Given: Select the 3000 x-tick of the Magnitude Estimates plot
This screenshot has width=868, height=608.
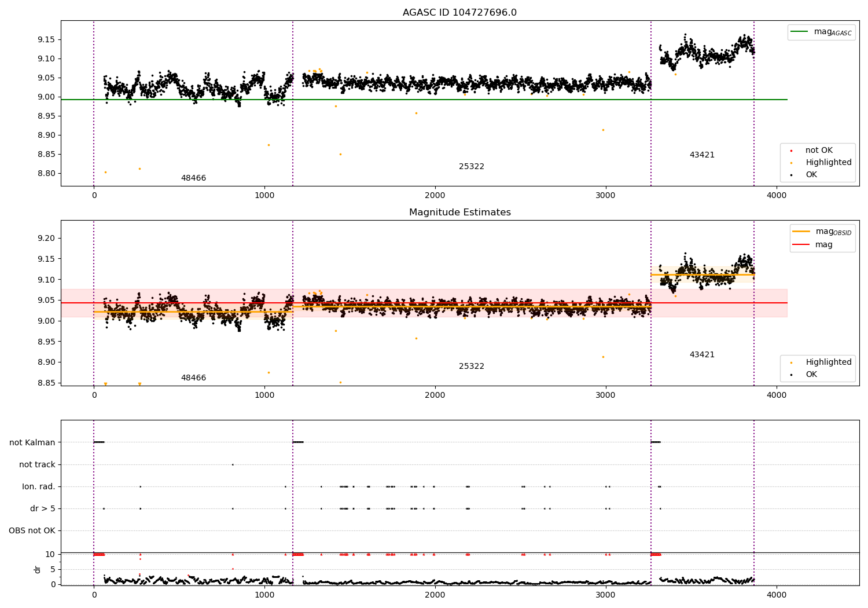Looking at the screenshot, I should pyautogui.click(x=606, y=395).
